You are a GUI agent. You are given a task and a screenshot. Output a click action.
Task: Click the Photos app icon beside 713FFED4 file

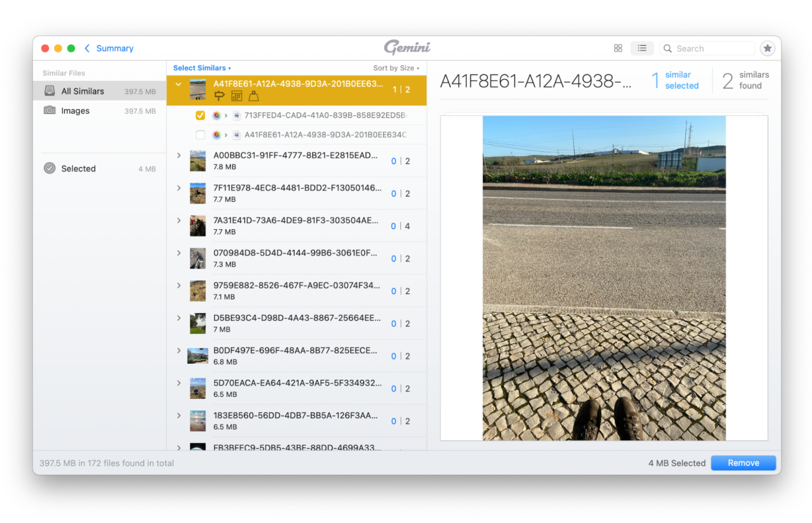coord(217,116)
